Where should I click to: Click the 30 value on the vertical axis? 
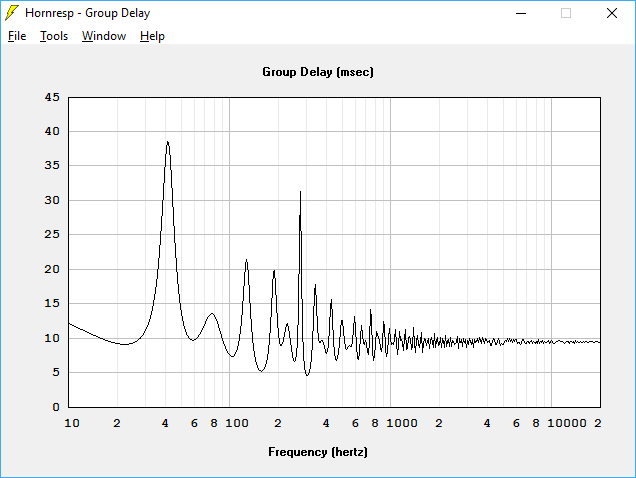(x=52, y=200)
